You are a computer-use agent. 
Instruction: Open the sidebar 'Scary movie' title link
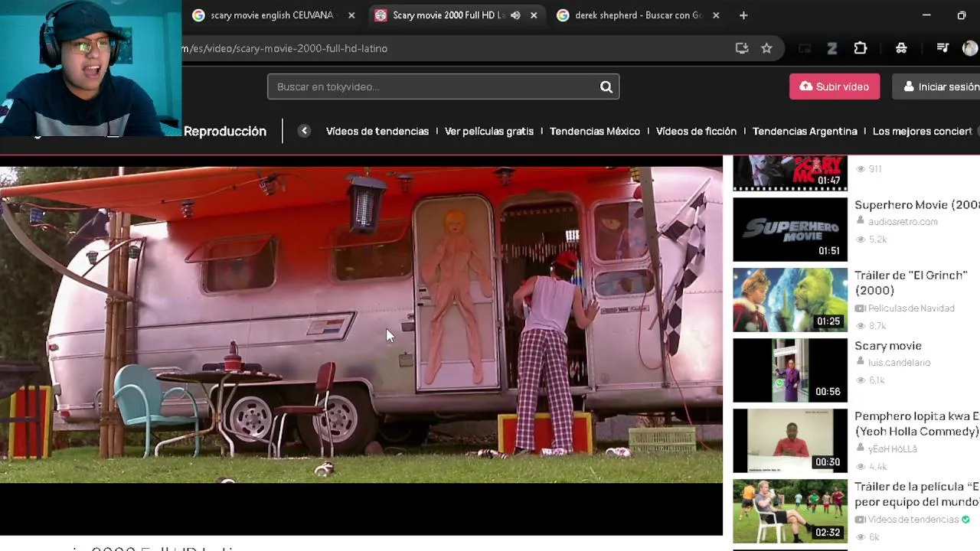[x=888, y=346]
